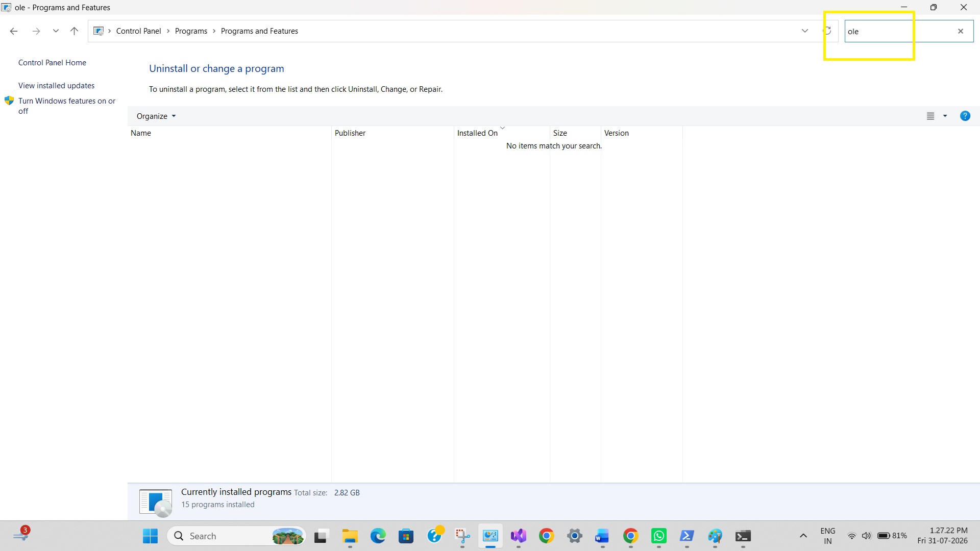
Task: Expand the chevron after Programs breadcrumb
Action: 214,31
